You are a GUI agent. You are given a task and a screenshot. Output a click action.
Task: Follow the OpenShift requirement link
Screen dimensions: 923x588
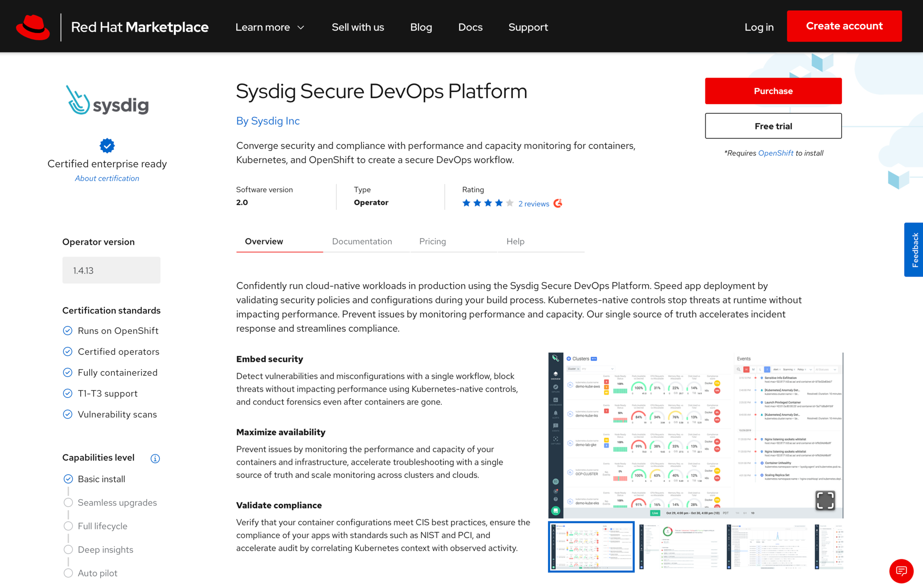[x=775, y=153]
